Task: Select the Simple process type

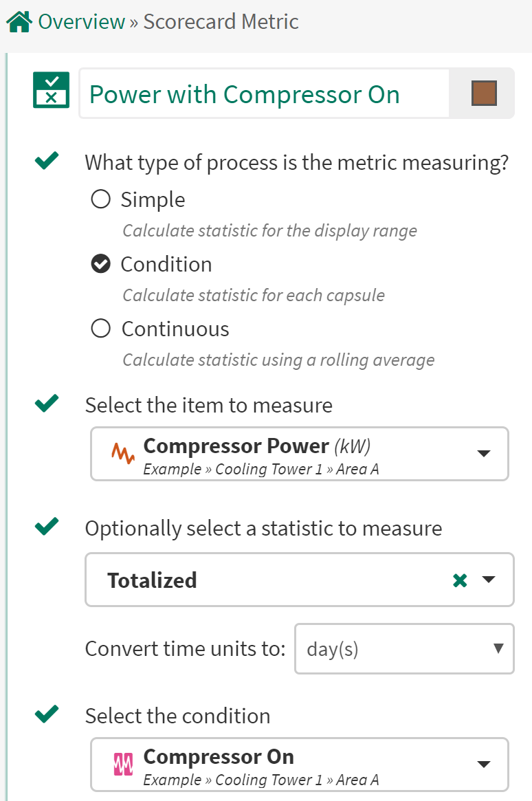Action: pos(101,199)
